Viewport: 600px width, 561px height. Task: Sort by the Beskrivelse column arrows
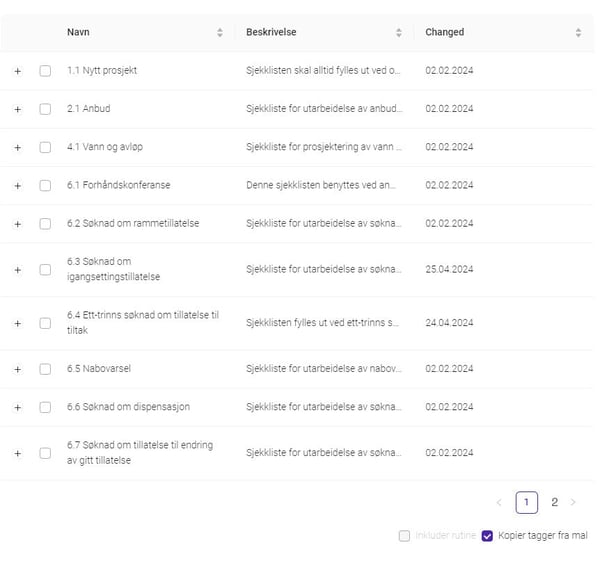(x=399, y=33)
